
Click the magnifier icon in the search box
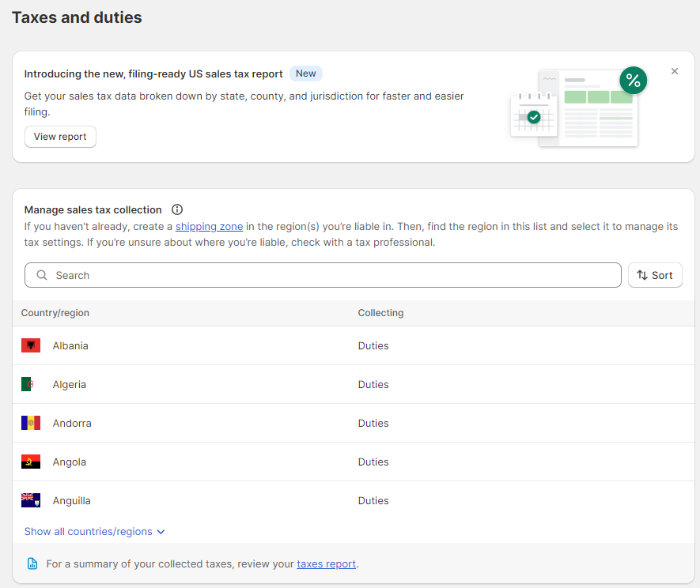click(42, 275)
